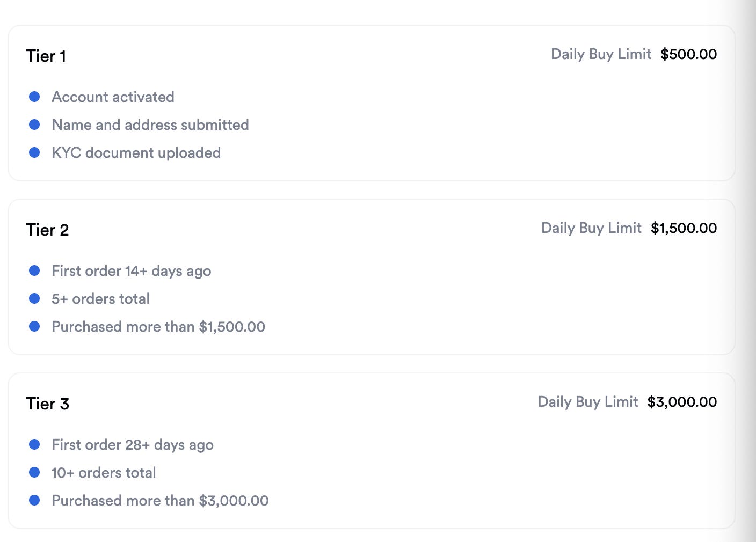Select the blue dot for KYC document uploaded
The height and width of the screenshot is (542, 756).
(x=34, y=152)
